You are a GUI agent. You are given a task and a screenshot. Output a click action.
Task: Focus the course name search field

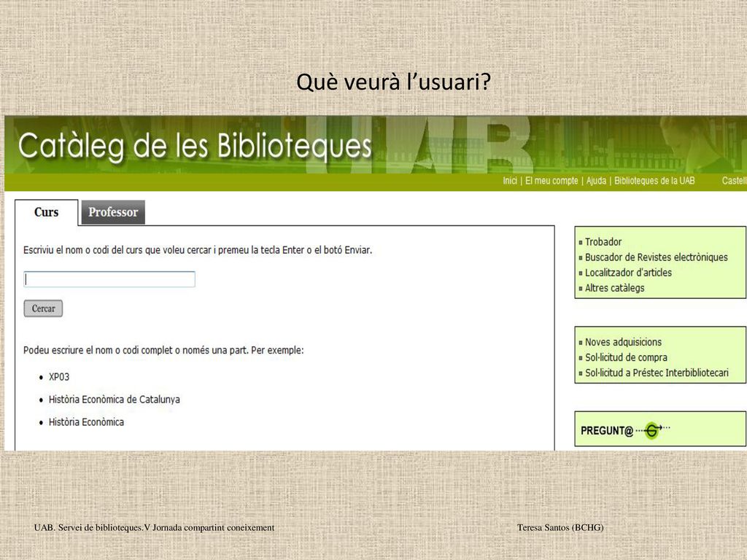[x=109, y=279]
